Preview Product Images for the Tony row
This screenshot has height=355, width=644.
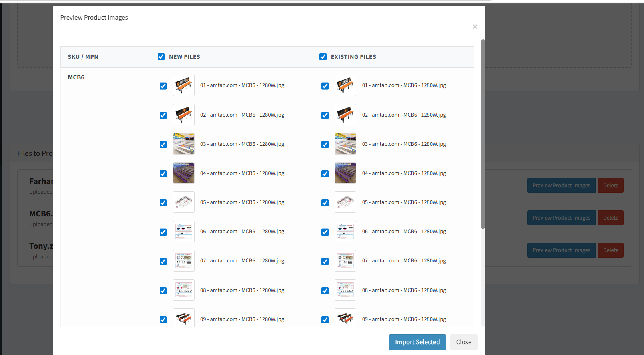coord(561,250)
